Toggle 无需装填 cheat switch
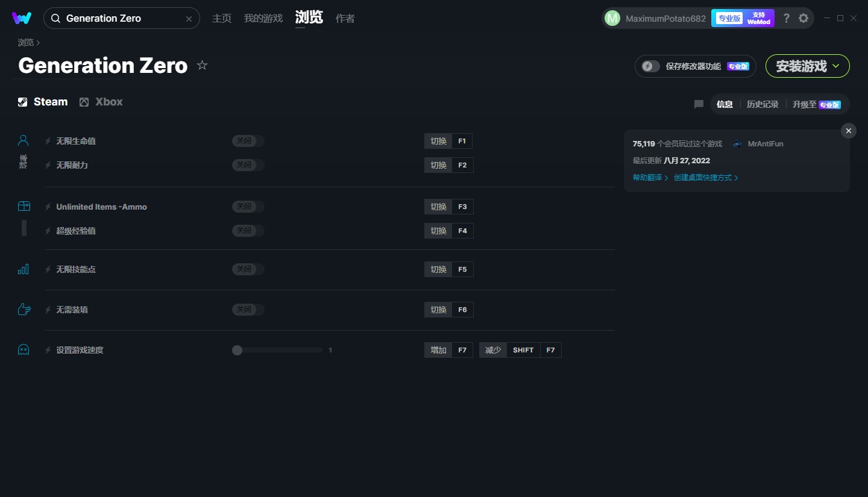Viewport: 868px width, 497px height. click(248, 310)
